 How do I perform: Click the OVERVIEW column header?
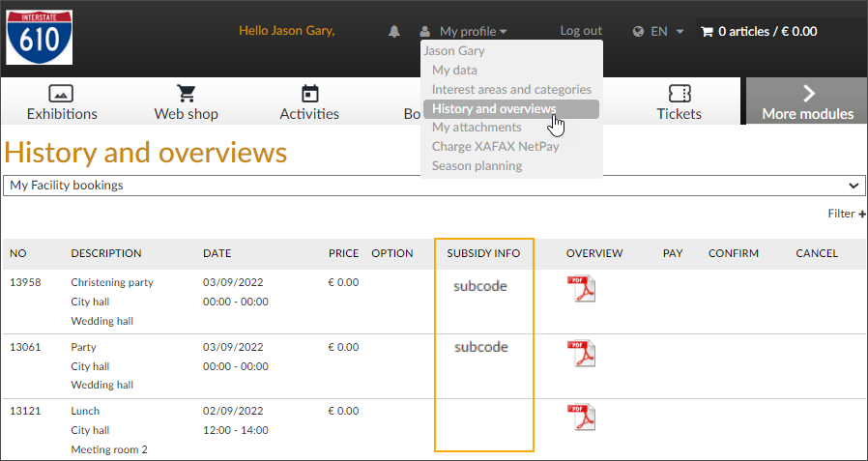[x=594, y=253]
